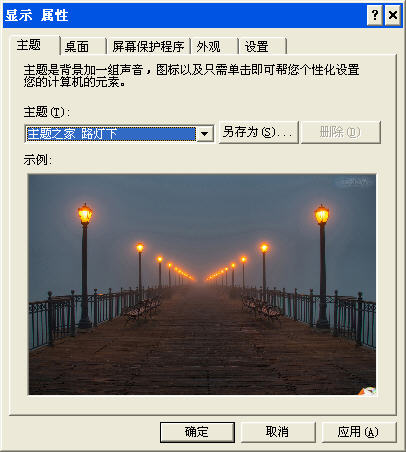The width and height of the screenshot is (406, 452).
Task: Apply changes with 应用(A) button
Action: point(359,432)
